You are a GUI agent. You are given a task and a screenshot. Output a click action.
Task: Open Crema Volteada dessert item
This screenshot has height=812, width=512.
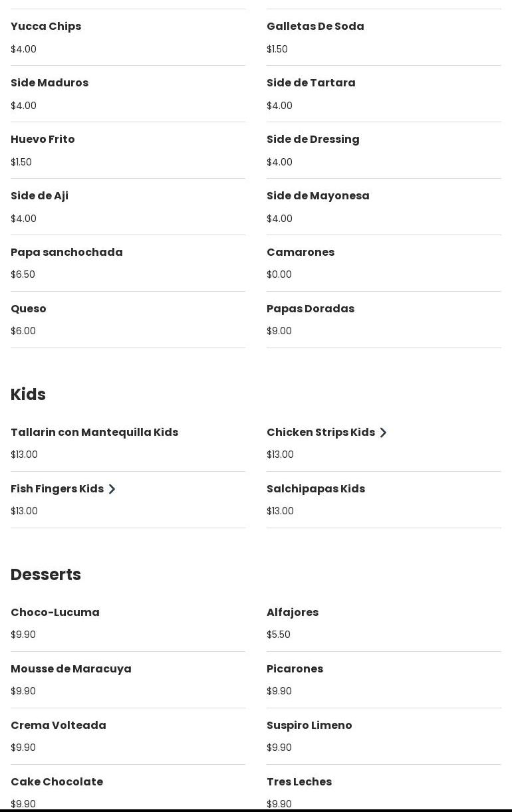(x=59, y=726)
